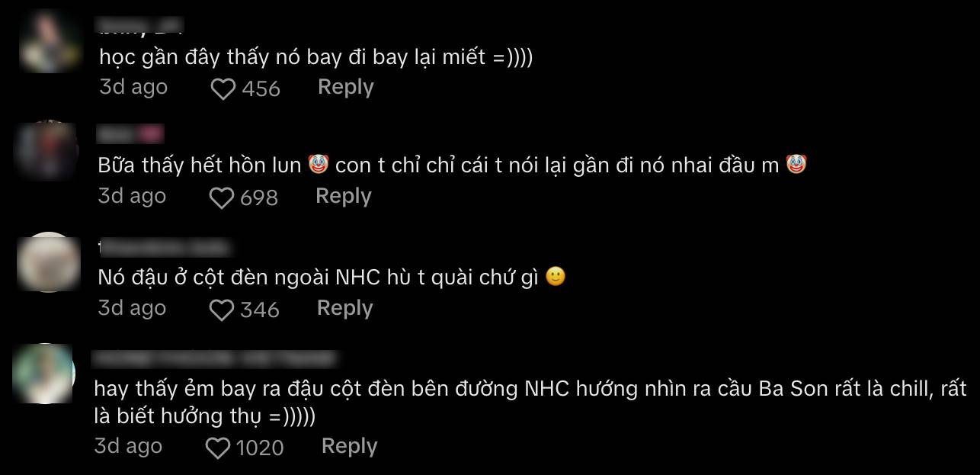Open the blurred username above 'học gần đây'

pos(139,29)
